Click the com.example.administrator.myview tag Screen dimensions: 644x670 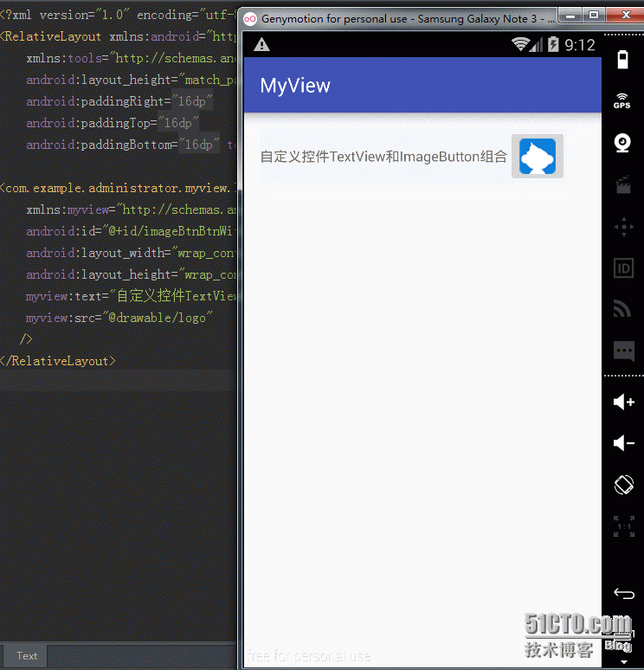click(x=118, y=188)
